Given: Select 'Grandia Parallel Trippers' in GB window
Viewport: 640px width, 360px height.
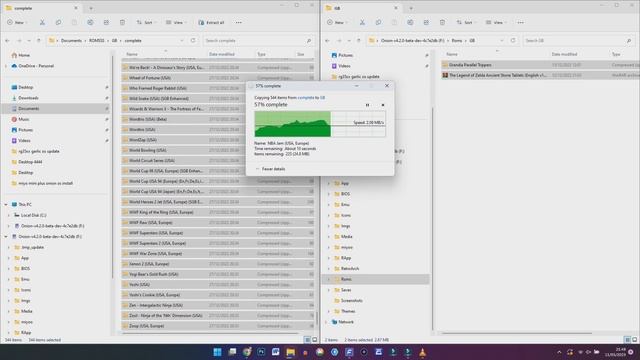Looking at the screenshot, I should [540, 65].
